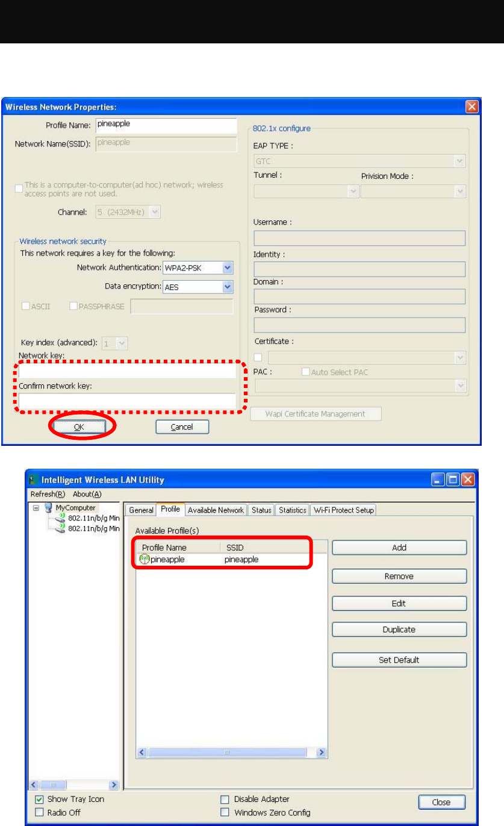Click the Profile Name input field
Screen dimensions: 504x826
pos(166,125)
